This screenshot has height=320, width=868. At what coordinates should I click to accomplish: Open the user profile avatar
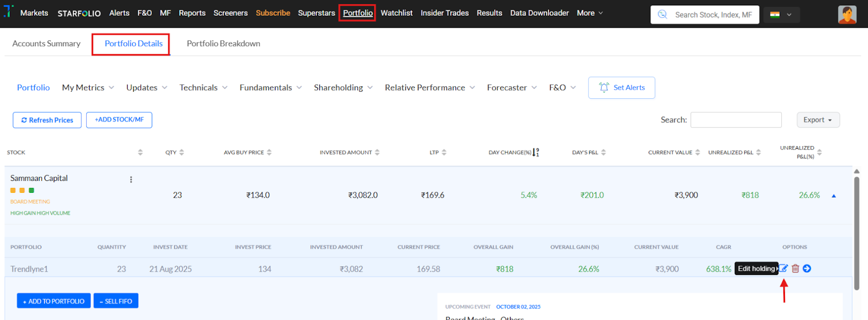tap(847, 15)
